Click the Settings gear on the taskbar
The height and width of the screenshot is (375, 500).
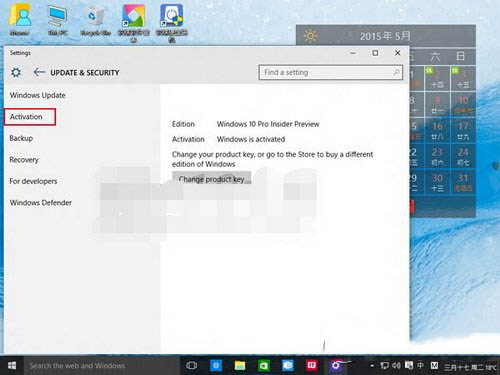point(335,365)
